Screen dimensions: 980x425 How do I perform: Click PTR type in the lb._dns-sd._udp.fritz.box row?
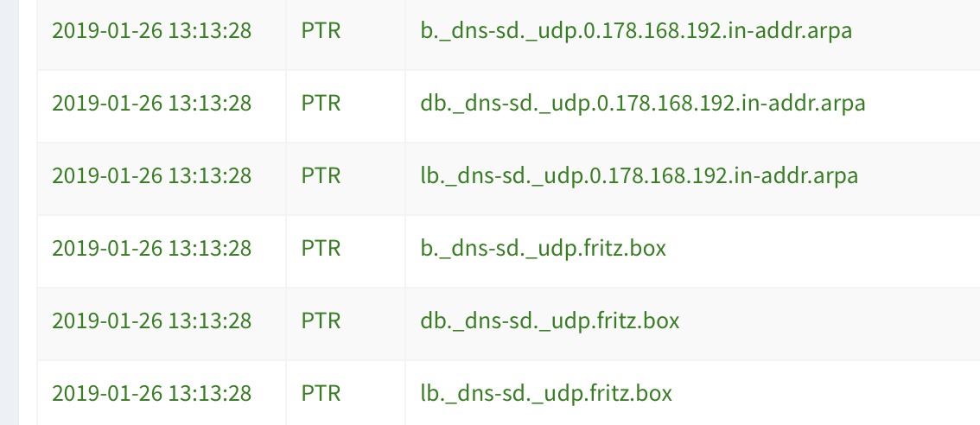(321, 394)
